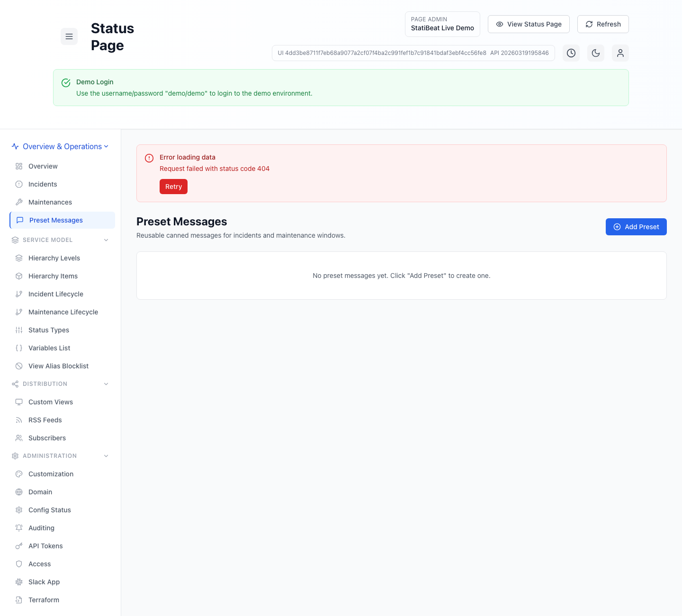This screenshot has width=682, height=616.
Task: Collapse the Administration section chevron
Action: point(106,456)
